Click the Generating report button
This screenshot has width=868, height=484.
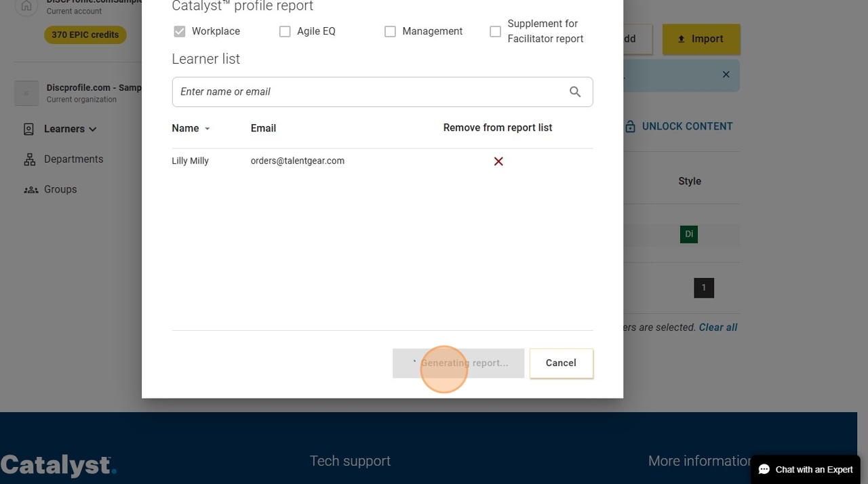(458, 363)
